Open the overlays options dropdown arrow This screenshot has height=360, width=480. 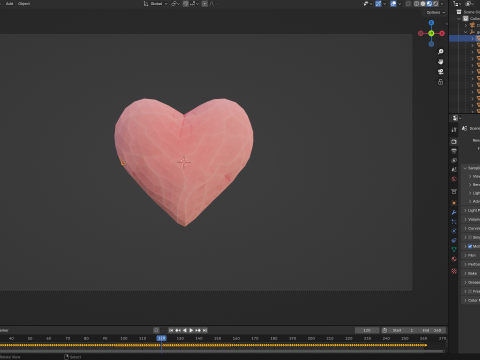click(x=399, y=4)
